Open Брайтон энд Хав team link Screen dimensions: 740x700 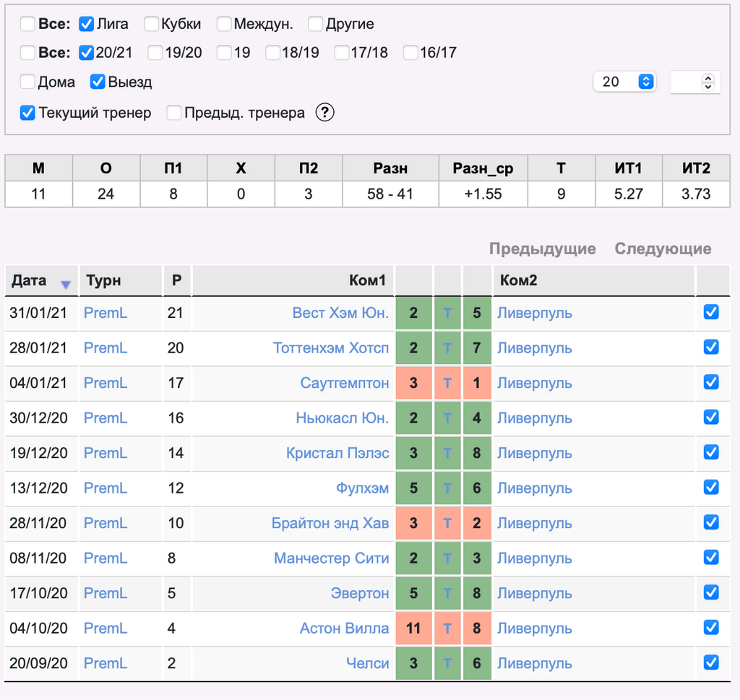pyautogui.click(x=330, y=522)
